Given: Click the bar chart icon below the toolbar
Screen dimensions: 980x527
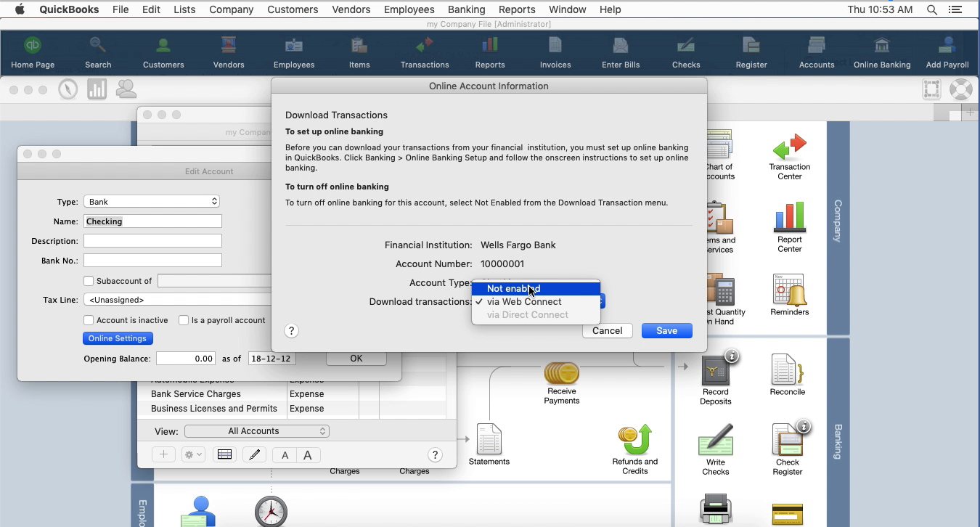Looking at the screenshot, I should coord(97,89).
